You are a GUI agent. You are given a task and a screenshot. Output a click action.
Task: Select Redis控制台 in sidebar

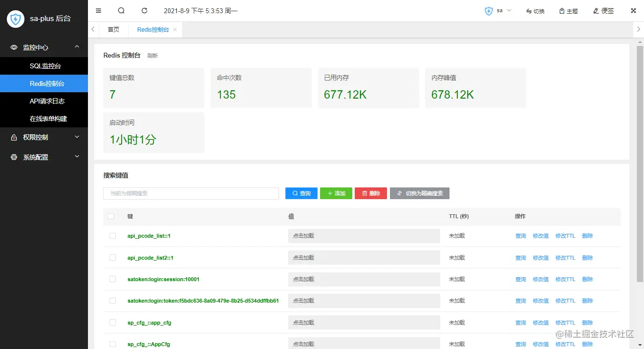[44, 83]
